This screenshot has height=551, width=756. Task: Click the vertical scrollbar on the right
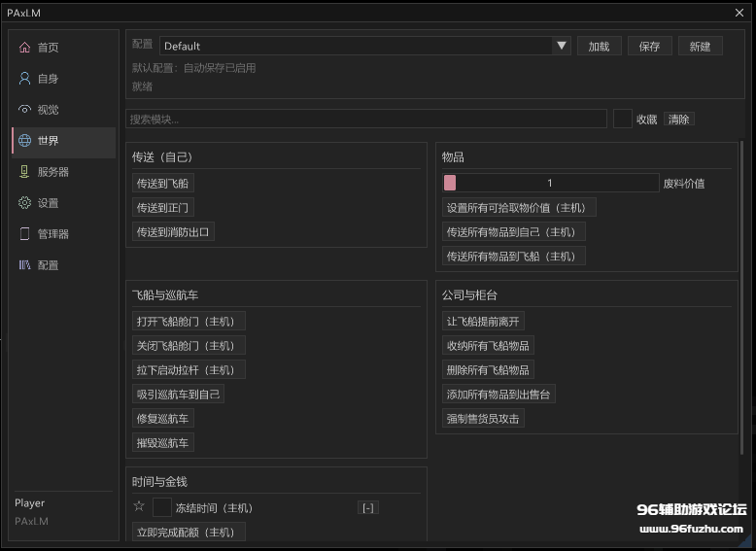click(x=742, y=297)
